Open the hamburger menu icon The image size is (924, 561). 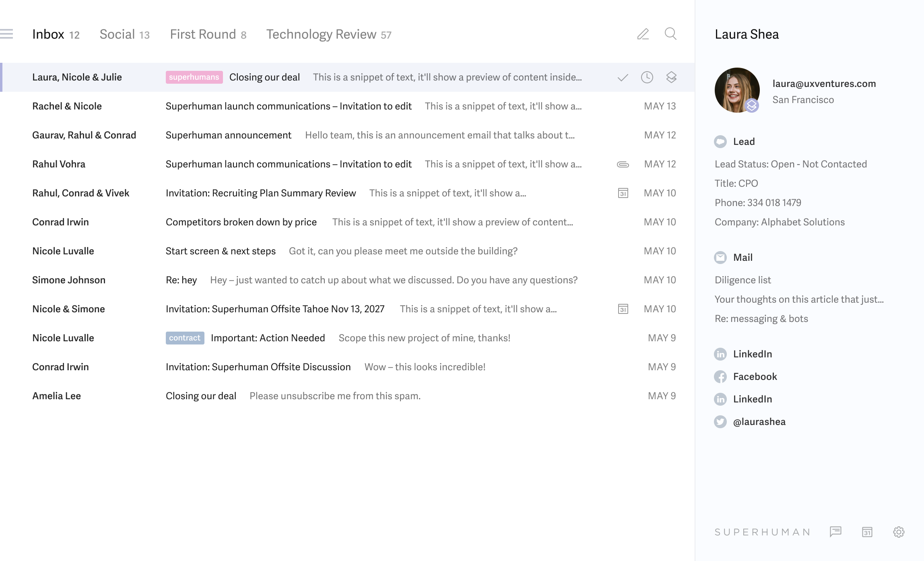[x=6, y=34]
